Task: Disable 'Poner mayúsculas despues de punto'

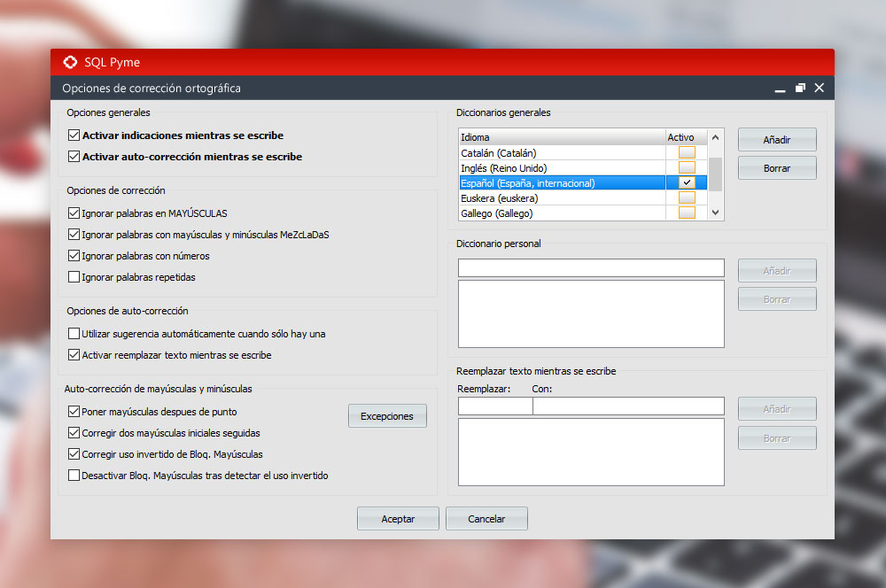Action: 74,411
